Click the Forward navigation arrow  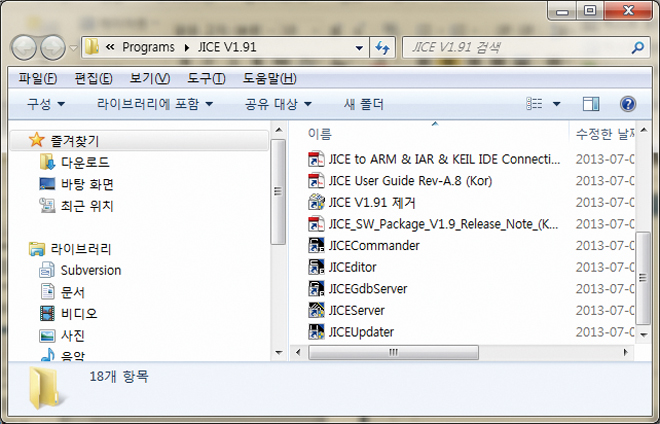53,48
